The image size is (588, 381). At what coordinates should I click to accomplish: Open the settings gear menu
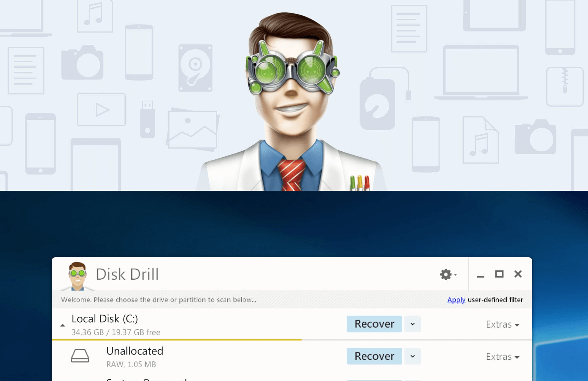tap(448, 274)
